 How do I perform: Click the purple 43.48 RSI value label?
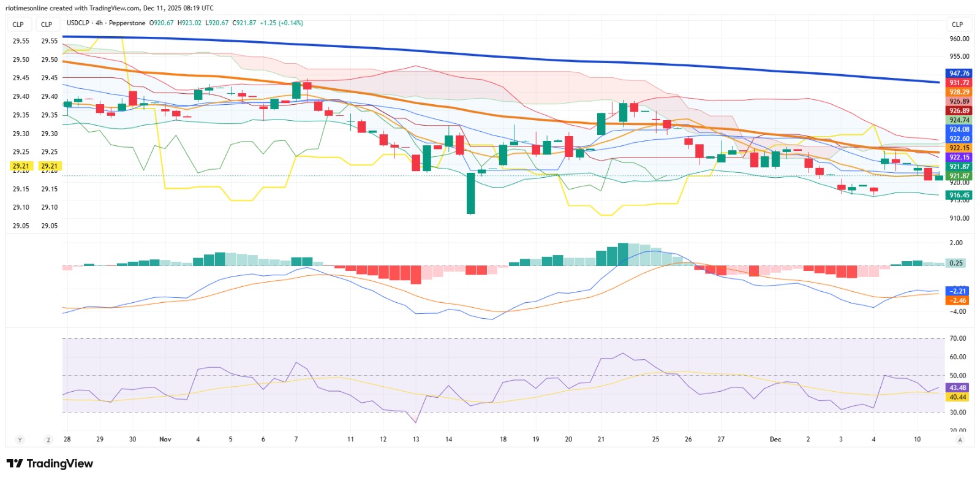[x=958, y=388]
